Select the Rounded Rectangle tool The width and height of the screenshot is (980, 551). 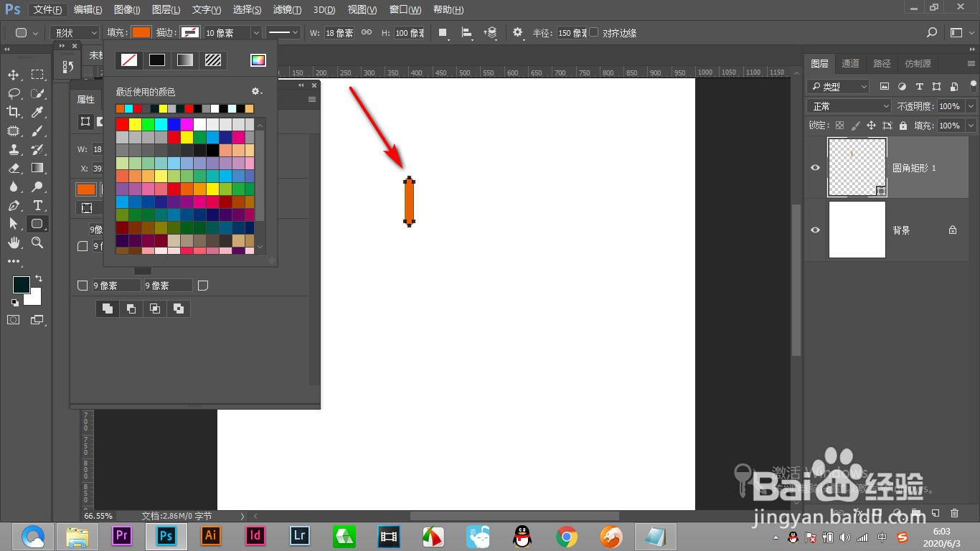coord(37,224)
